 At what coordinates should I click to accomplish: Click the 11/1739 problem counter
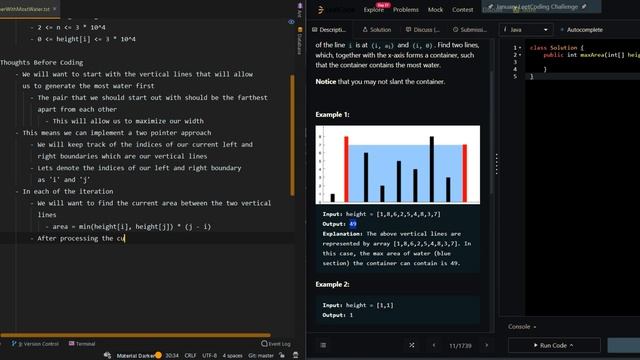click(x=460, y=346)
